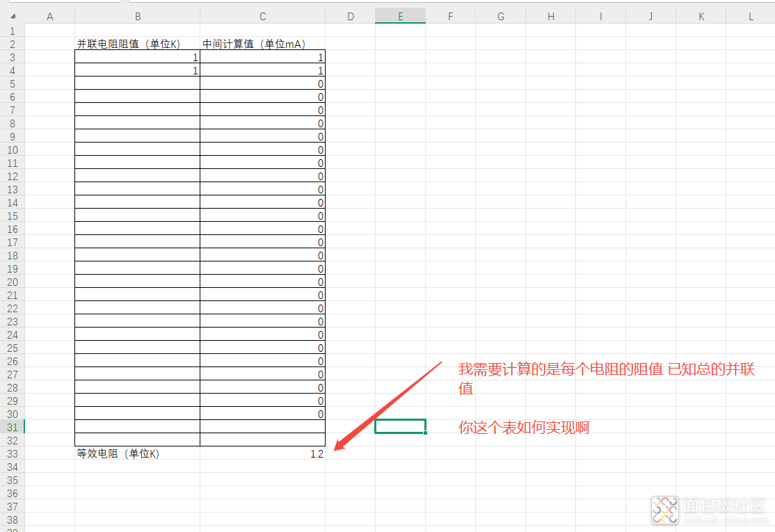This screenshot has height=532, width=775.
Task: Select column C header
Action: 262,16
